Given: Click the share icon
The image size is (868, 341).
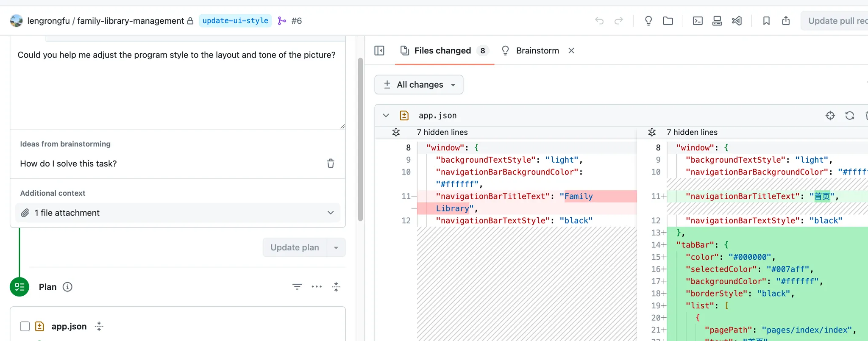Looking at the screenshot, I should click(x=786, y=21).
